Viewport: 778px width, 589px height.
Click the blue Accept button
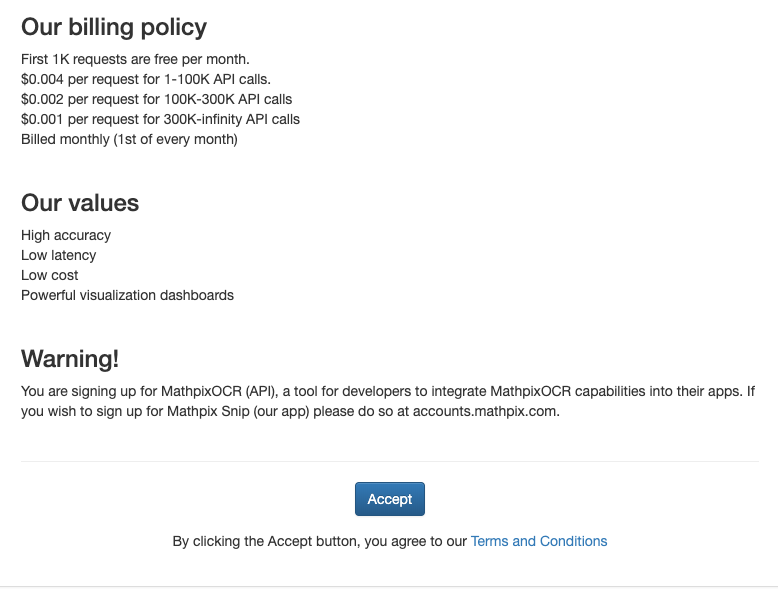[x=389, y=499]
